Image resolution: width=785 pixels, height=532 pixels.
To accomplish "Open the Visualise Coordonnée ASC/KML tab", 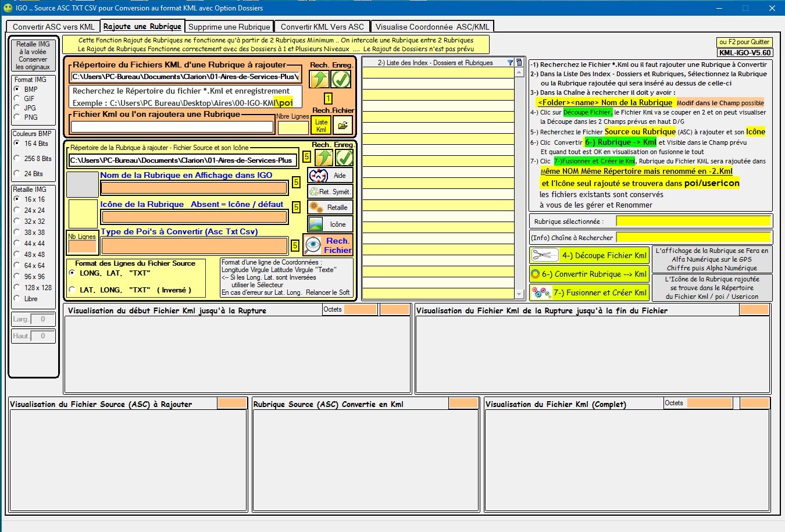I will (x=432, y=27).
